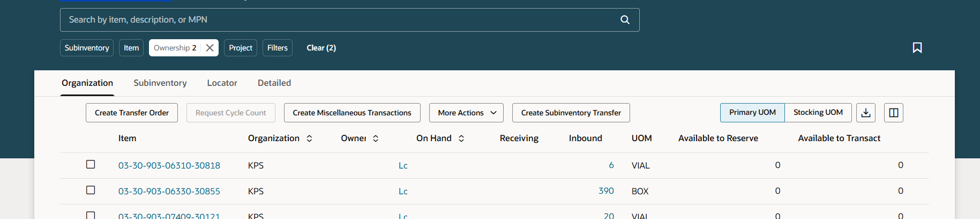Expand the More Actions dropdown
The image size is (980, 219).
[x=466, y=113]
